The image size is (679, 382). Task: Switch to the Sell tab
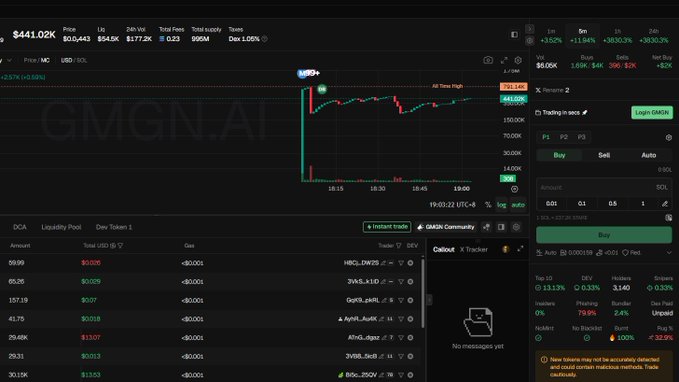[604, 155]
